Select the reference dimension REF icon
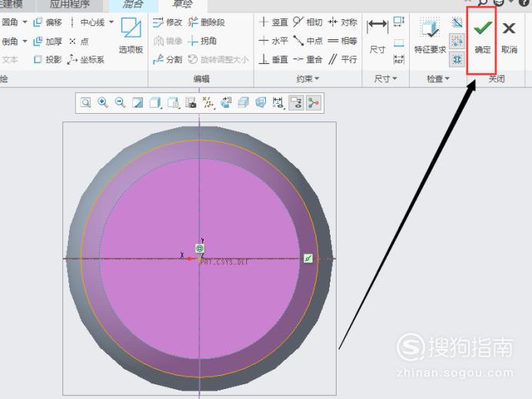Image resolution: width=532 pixels, height=399 pixels. (x=399, y=59)
